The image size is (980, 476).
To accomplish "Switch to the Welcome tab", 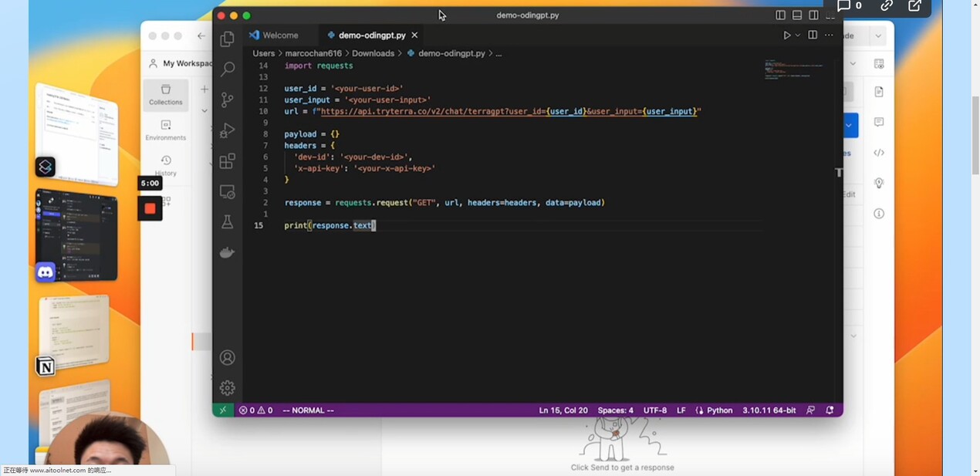I will [280, 35].
